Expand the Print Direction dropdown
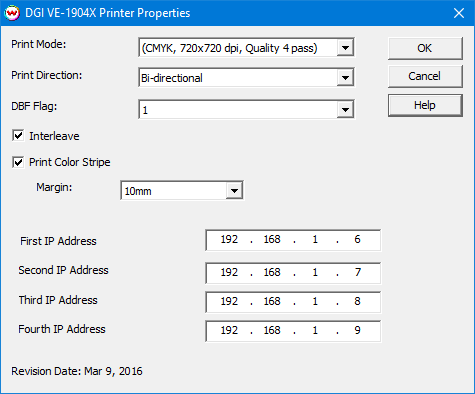This screenshot has height=394, width=475. pos(345,78)
